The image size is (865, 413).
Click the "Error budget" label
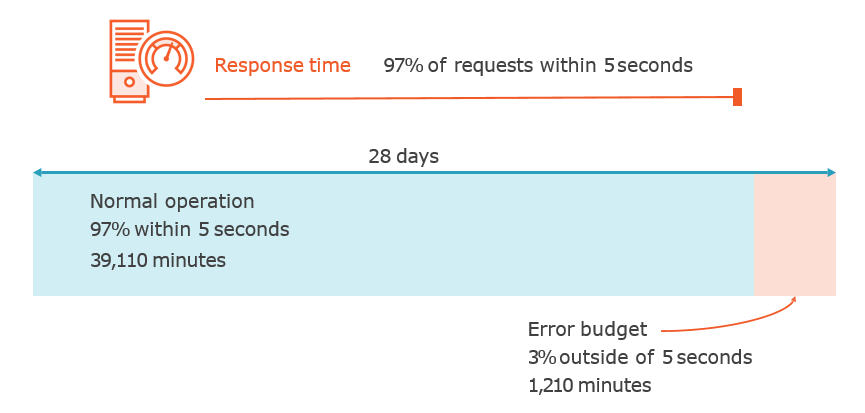coord(587,329)
